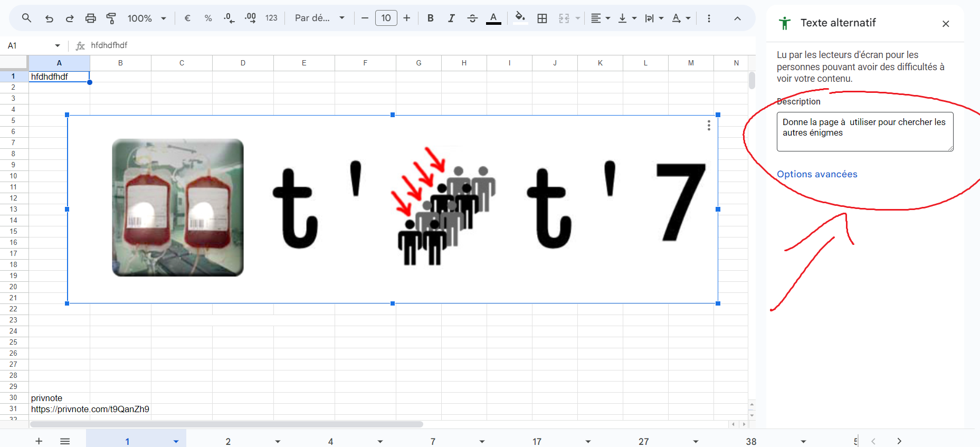980x447 pixels.
Task: Switch to sheet tab 17
Action: point(537,441)
